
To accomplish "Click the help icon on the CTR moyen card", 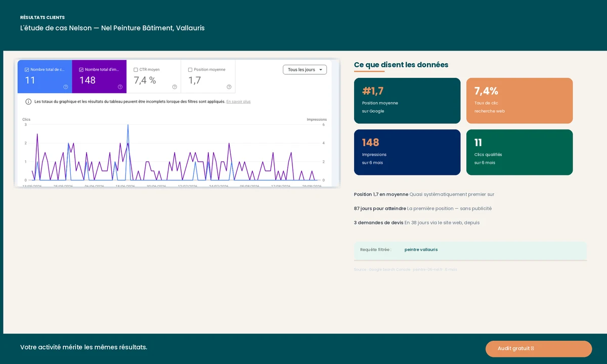I will click(175, 87).
